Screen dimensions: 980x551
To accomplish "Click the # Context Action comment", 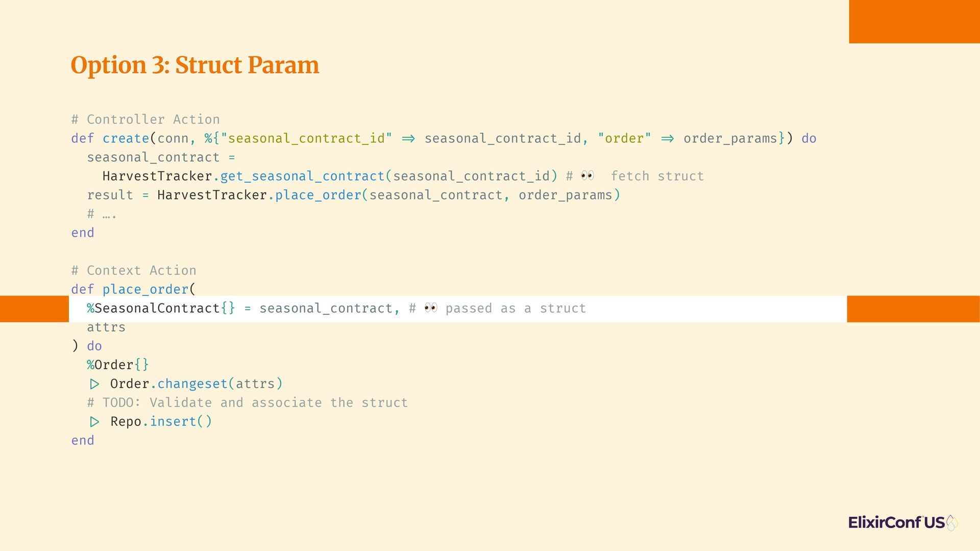I will [134, 270].
